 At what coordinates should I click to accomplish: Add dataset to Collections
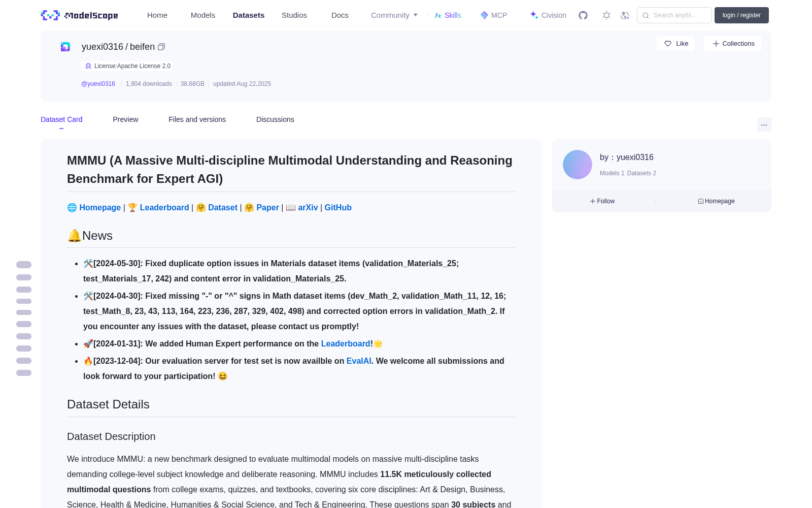click(x=733, y=44)
